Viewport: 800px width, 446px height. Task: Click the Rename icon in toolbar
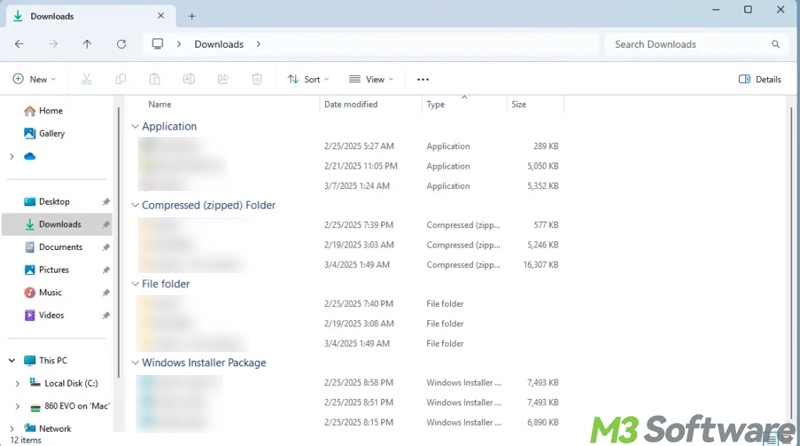[x=189, y=79]
